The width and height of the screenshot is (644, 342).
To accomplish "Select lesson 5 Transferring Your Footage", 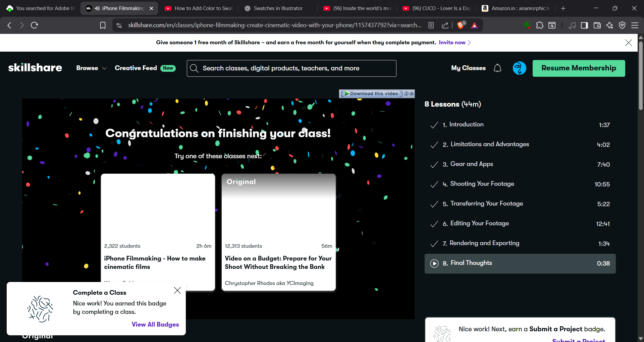I will 520,204.
